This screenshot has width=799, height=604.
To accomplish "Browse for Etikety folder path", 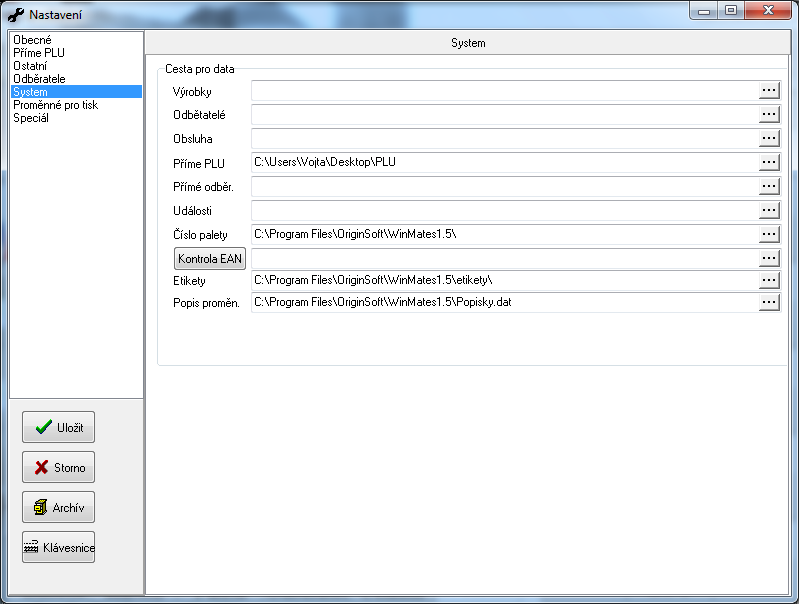I will click(x=768, y=280).
